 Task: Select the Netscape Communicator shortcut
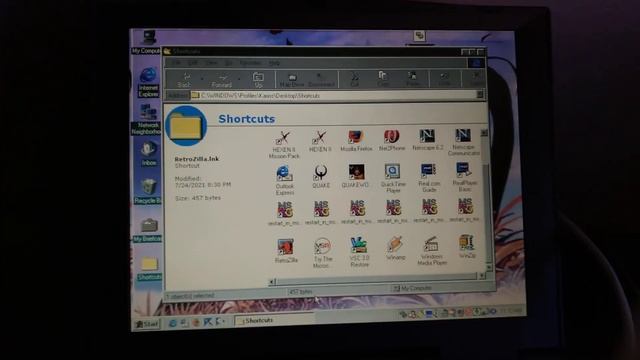463,142
